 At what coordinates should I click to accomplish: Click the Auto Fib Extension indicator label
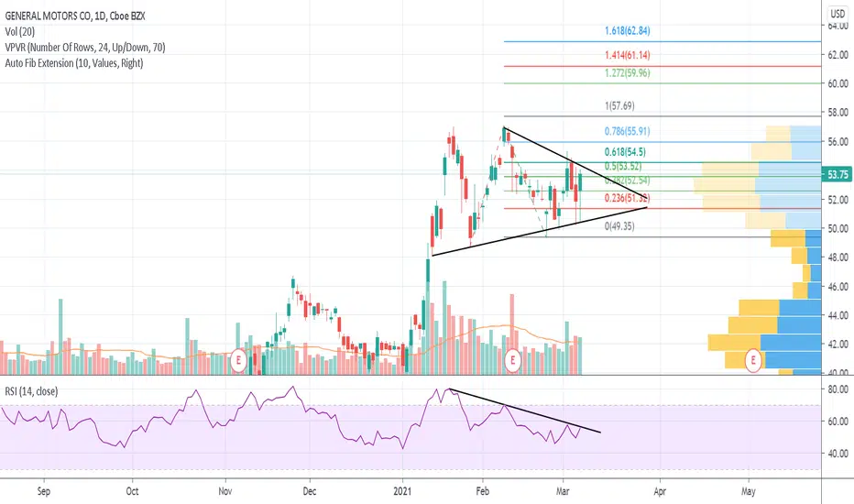[x=74, y=63]
